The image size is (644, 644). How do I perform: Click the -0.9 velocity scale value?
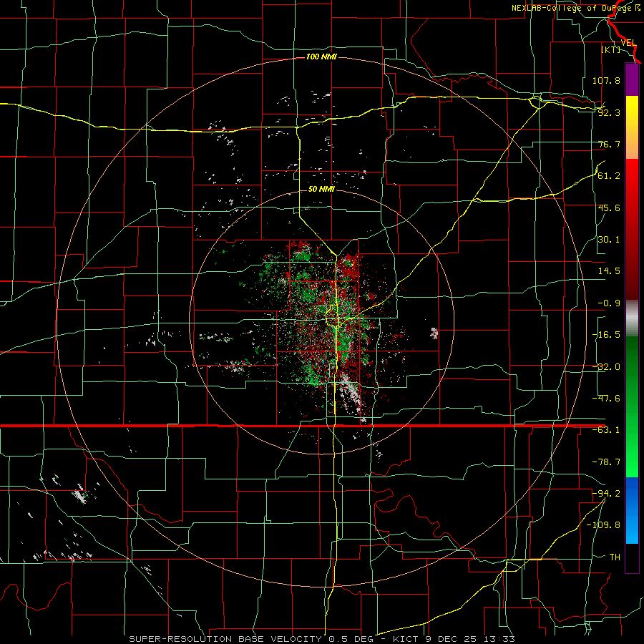tap(609, 303)
